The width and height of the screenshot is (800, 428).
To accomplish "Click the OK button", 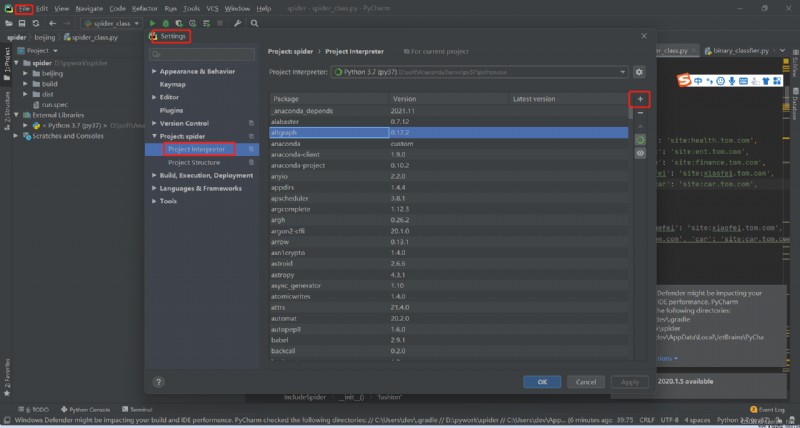I will [x=542, y=382].
